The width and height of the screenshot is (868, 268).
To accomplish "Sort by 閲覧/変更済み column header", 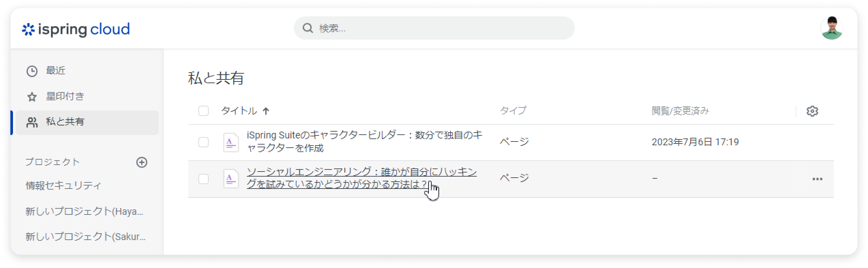I will pyautogui.click(x=680, y=111).
